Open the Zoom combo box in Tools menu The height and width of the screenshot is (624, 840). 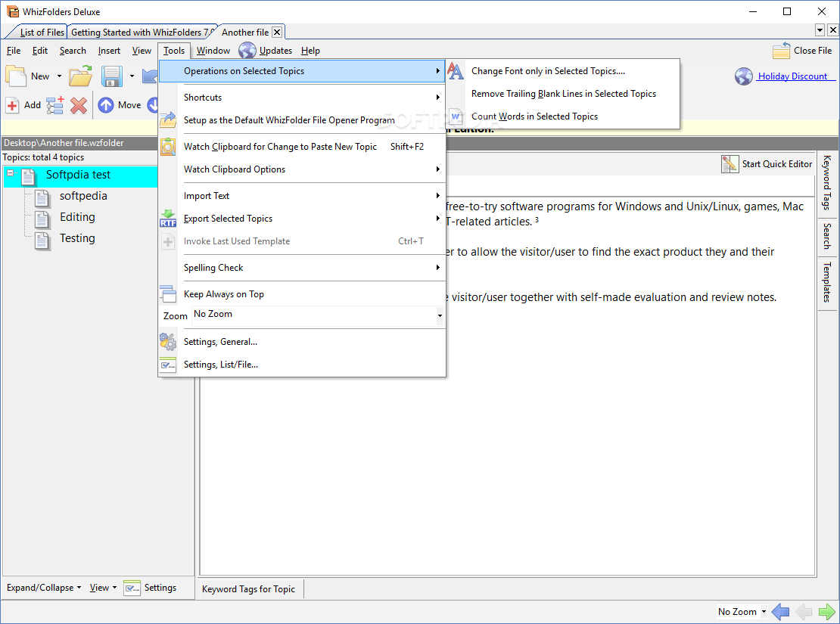click(x=440, y=315)
